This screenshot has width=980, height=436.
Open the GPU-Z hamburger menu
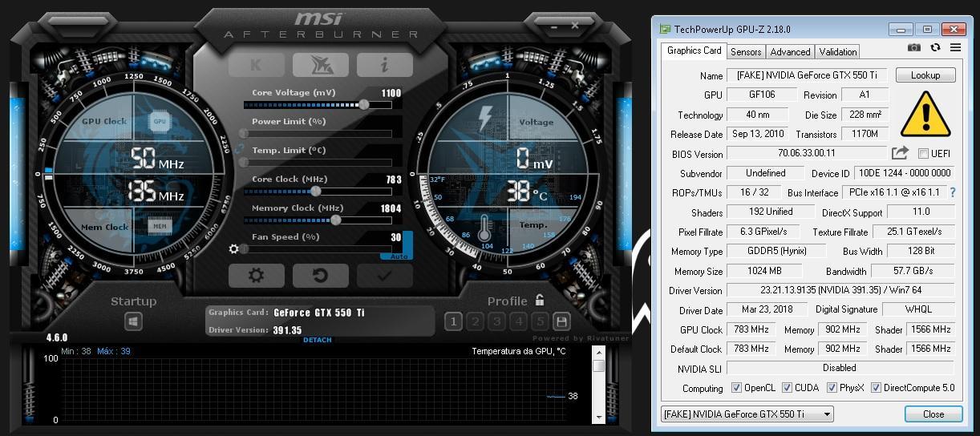pyautogui.click(x=955, y=48)
